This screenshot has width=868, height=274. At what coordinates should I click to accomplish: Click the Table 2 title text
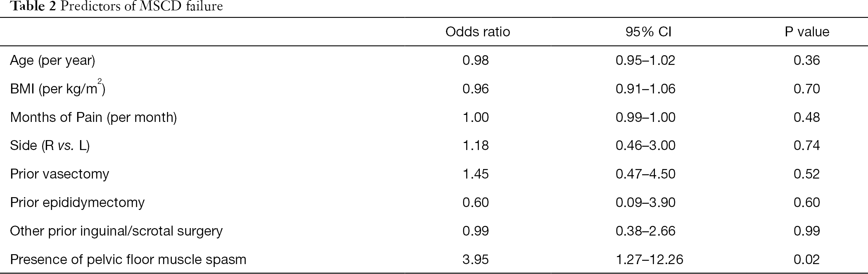(x=111, y=6)
